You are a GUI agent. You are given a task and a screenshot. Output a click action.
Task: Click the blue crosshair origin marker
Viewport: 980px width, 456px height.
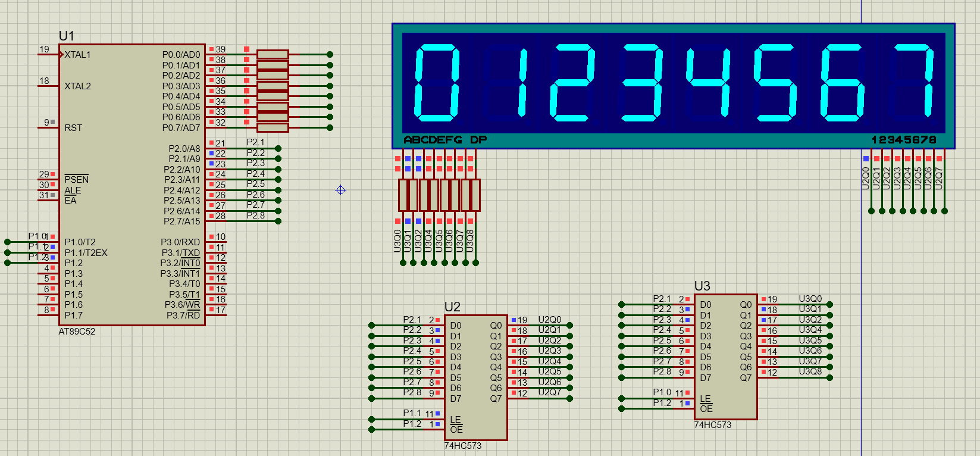(x=340, y=190)
